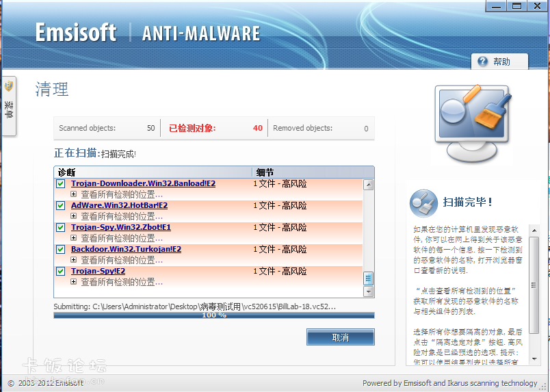Image resolution: width=550 pixels, height=392 pixels.
Task: Click the help text panel scroll down arrow
Action: tap(534, 359)
